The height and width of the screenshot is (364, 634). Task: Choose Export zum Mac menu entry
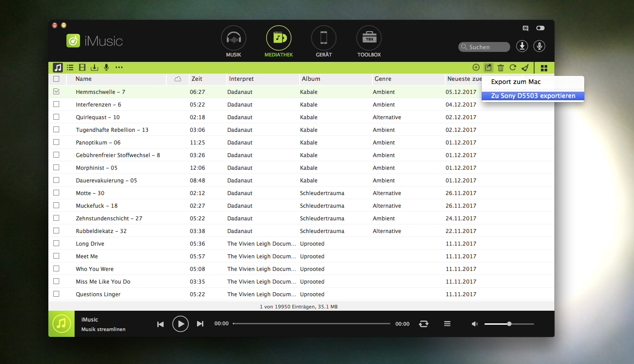(533, 82)
